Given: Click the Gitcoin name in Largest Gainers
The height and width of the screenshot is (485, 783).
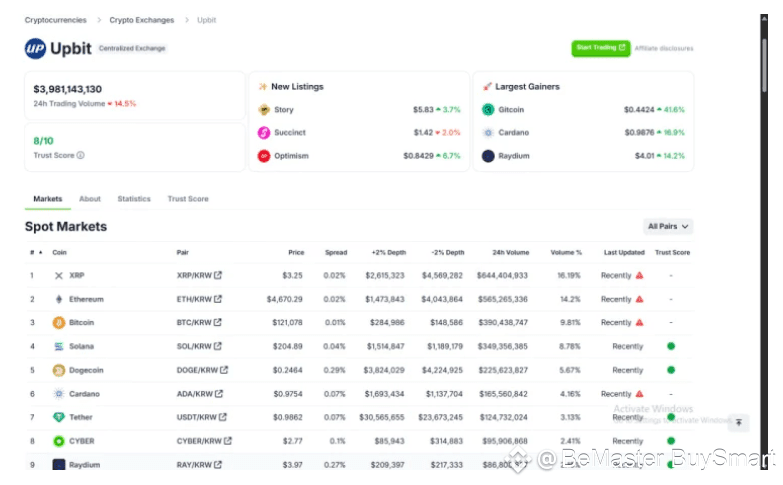Looking at the screenshot, I should pyautogui.click(x=511, y=109).
